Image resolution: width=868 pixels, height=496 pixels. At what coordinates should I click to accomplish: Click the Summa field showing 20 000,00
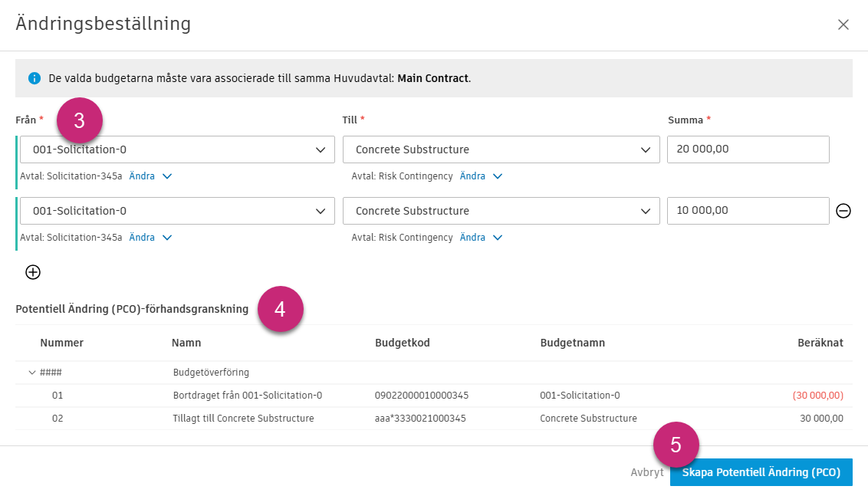[x=748, y=149]
